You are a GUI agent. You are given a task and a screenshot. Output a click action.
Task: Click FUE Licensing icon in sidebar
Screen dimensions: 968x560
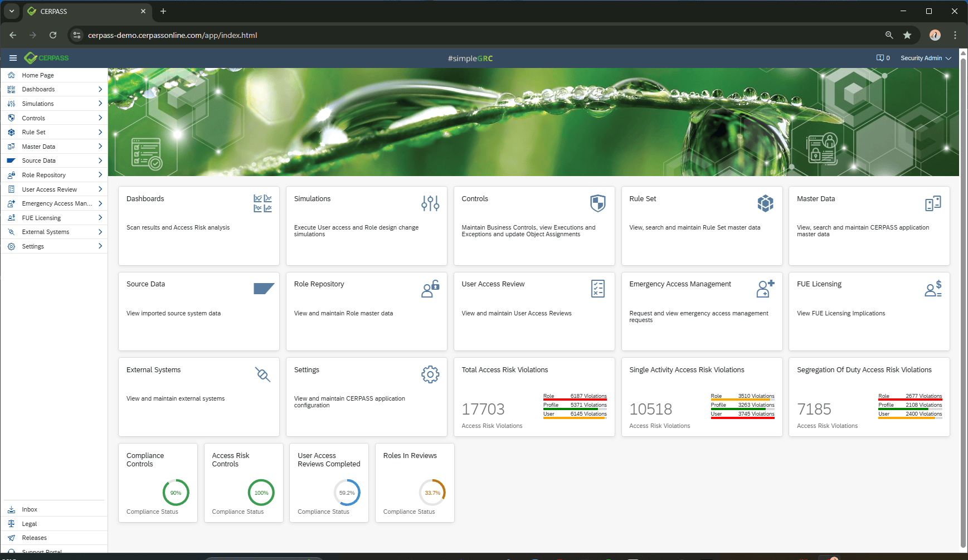pos(11,218)
